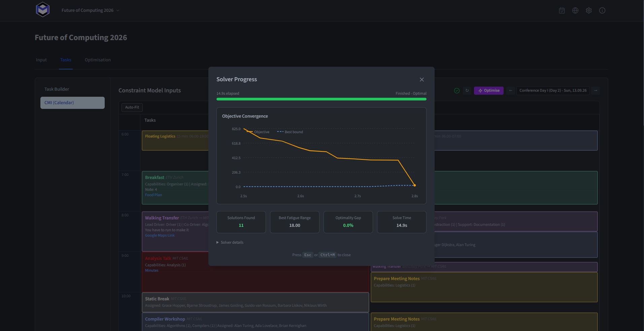Open the Conference Day I date selector
Image resolution: width=644 pixels, height=331 pixels.
[553, 91]
